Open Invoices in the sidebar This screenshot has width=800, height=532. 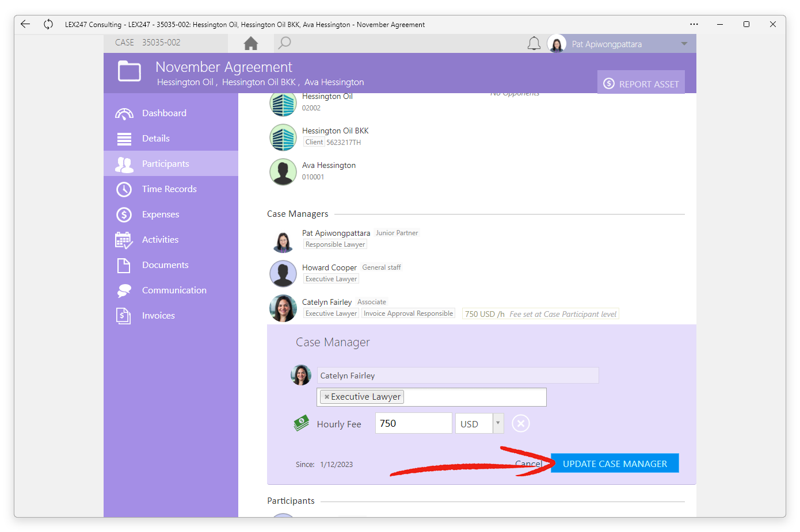(171, 316)
